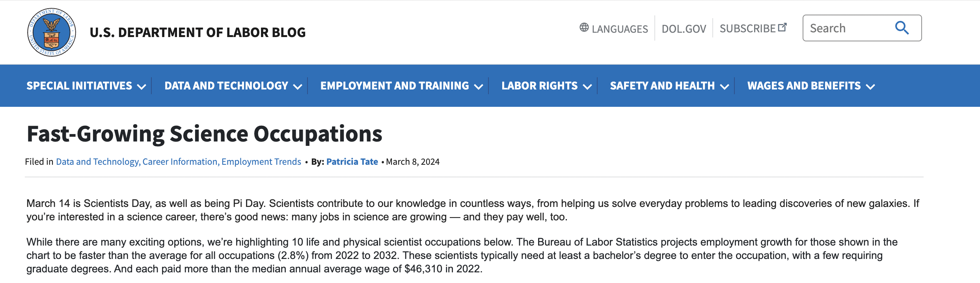Viewport: 980px width, 283px height.
Task: Visit the Subscribe link
Action: tap(747, 29)
